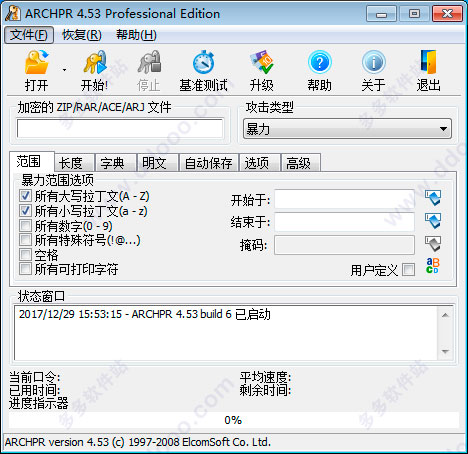
Task: Enable 所有数字(0 - 9) checkbox
Action: [25, 226]
